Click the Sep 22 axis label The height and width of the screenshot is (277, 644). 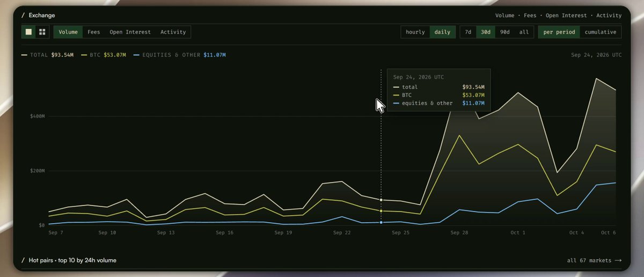click(x=341, y=233)
